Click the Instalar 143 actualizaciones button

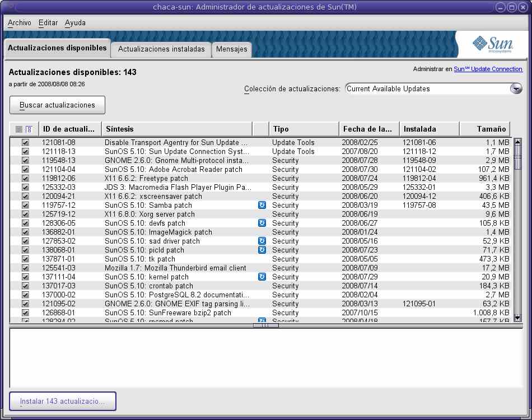click(62, 402)
